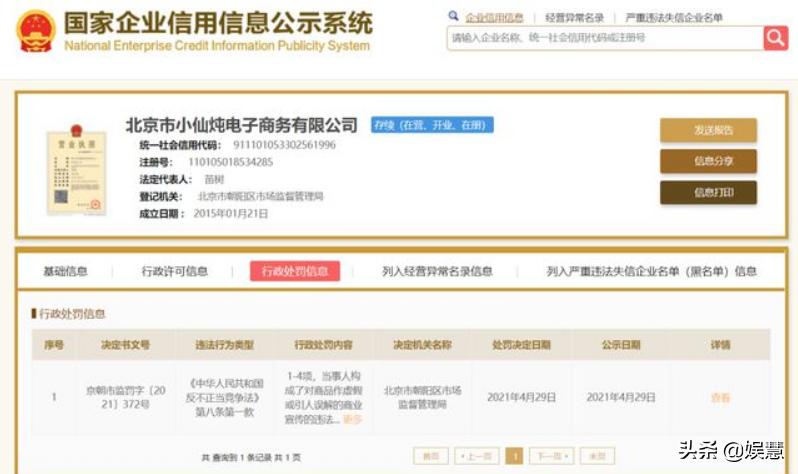Viewport: 798px width, 474px height.
Task: Click the 决定机关名称 column header
Action: pyautogui.click(x=422, y=345)
